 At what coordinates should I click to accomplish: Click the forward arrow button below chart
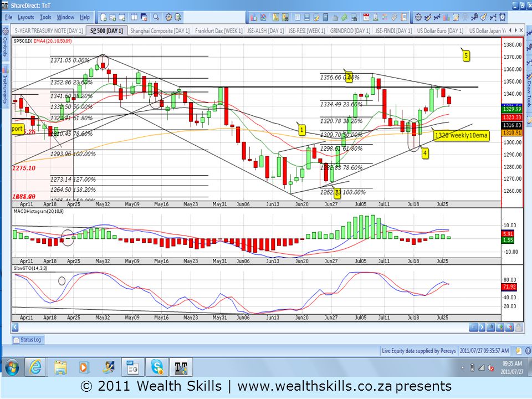pos(482,328)
